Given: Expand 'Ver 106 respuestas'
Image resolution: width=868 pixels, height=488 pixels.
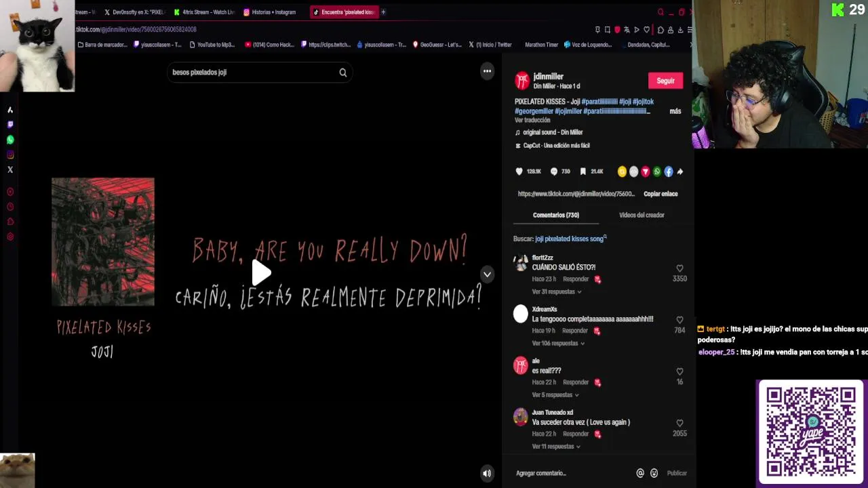Looking at the screenshot, I should [558, 343].
